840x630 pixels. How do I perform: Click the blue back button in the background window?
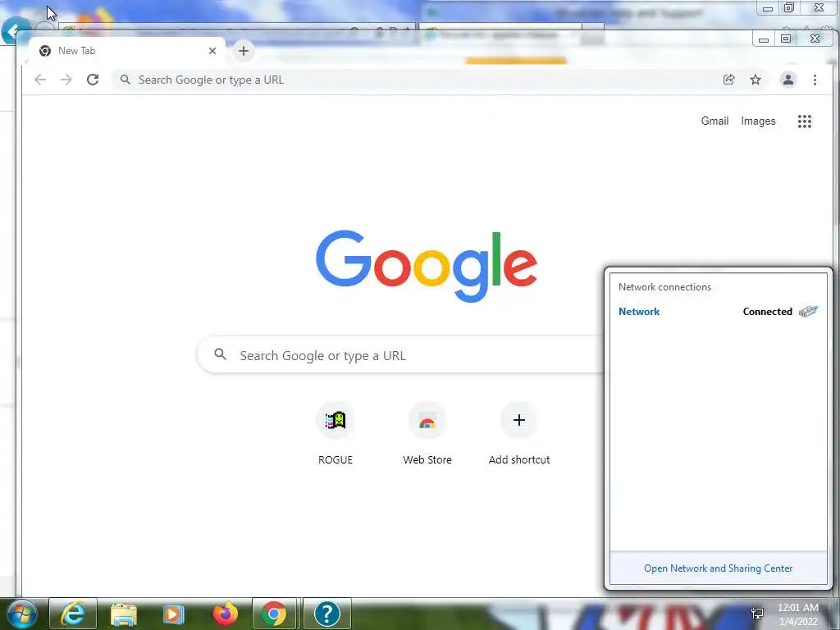(15, 31)
